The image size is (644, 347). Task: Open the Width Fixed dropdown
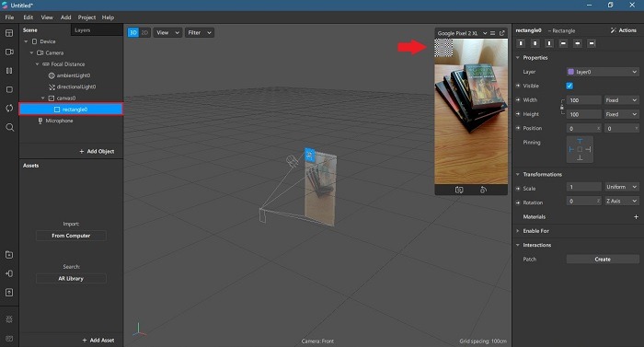coord(621,100)
